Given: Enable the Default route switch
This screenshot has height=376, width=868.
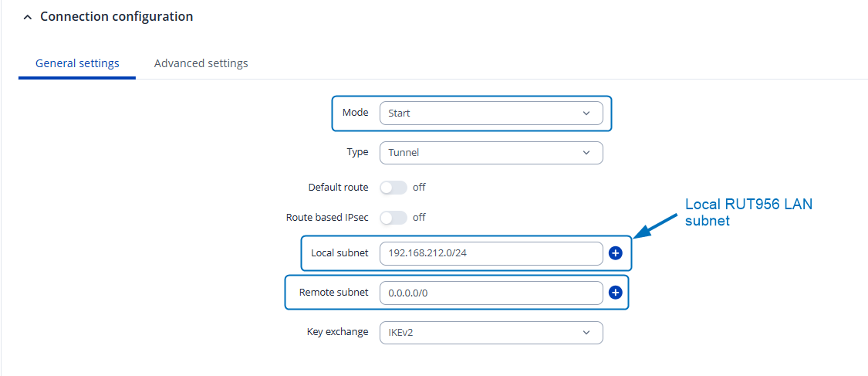Looking at the screenshot, I should (393, 188).
